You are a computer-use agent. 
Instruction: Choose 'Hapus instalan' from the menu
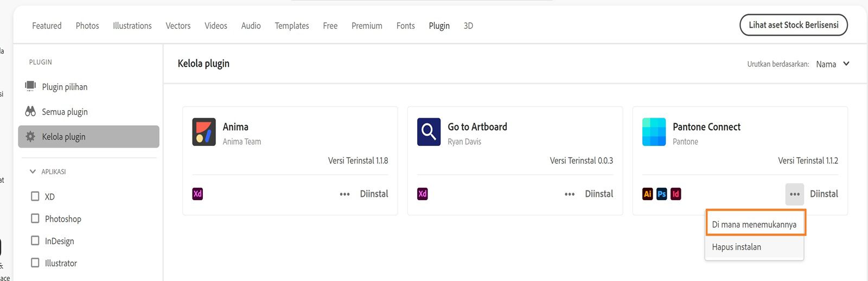coord(755,247)
